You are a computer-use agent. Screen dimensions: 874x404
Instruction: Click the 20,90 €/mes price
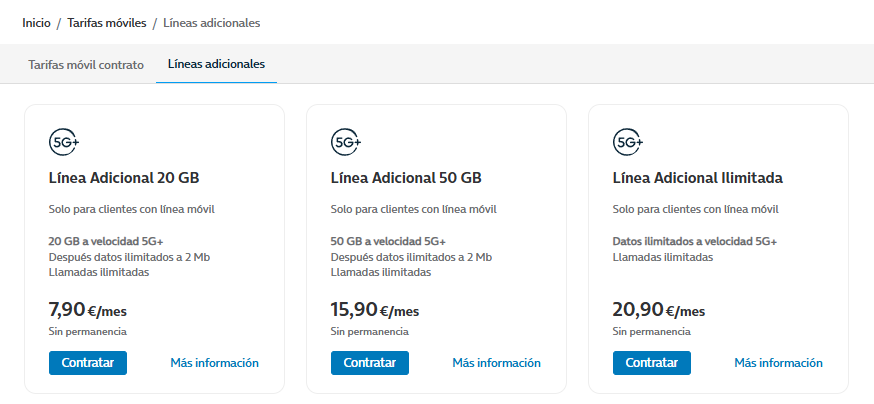click(x=659, y=310)
